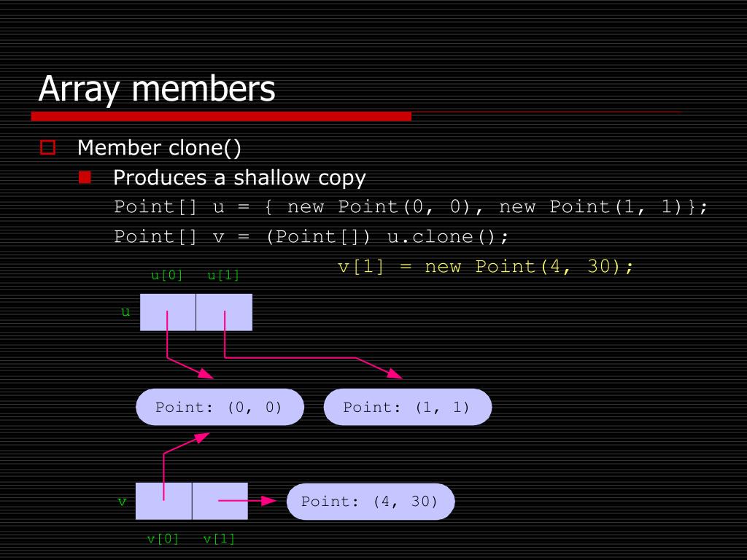The image size is (747, 560).
Task: Select 'Produces a shallow copy' text
Action: pos(239,178)
